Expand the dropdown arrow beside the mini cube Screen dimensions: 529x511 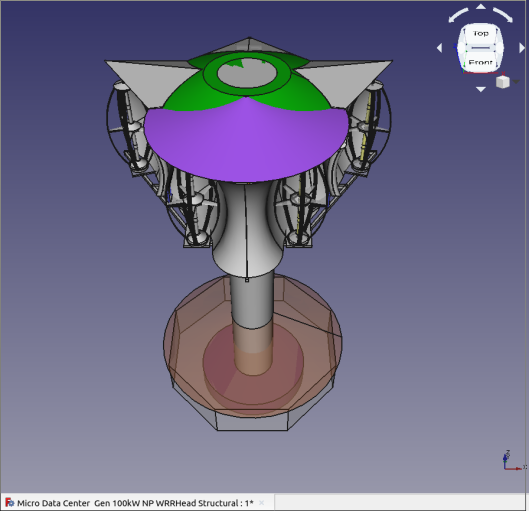pyautogui.click(x=516, y=81)
